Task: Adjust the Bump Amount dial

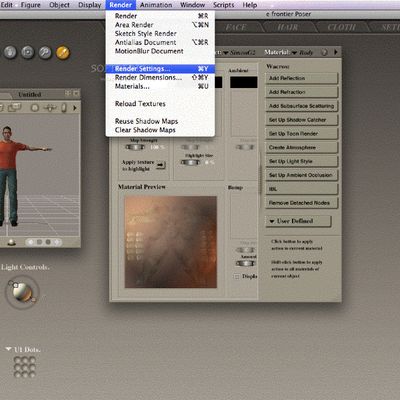Action: click(x=246, y=264)
